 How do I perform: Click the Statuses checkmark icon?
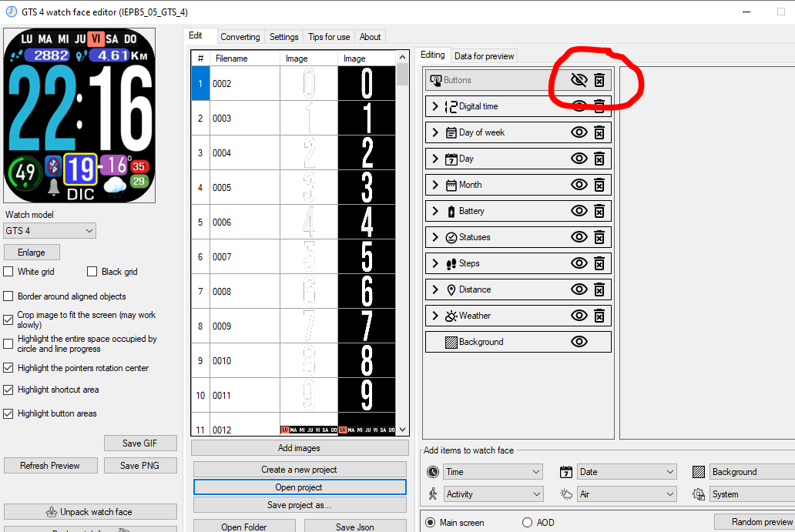pyautogui.click(x=451, y=238)
